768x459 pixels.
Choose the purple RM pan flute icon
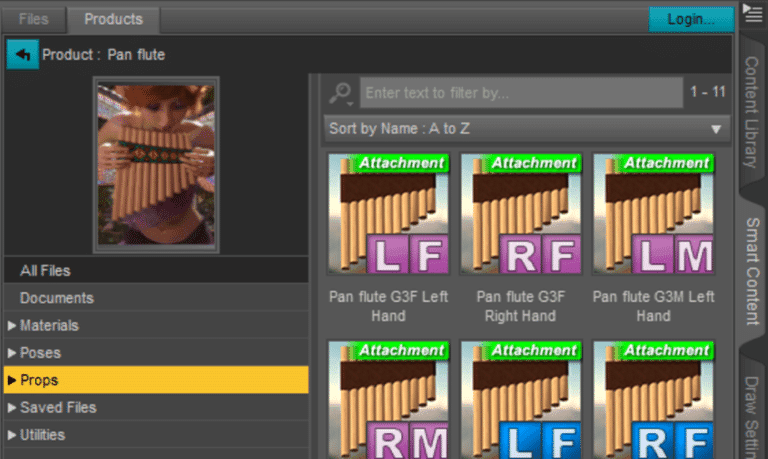(x=388, y=400)
